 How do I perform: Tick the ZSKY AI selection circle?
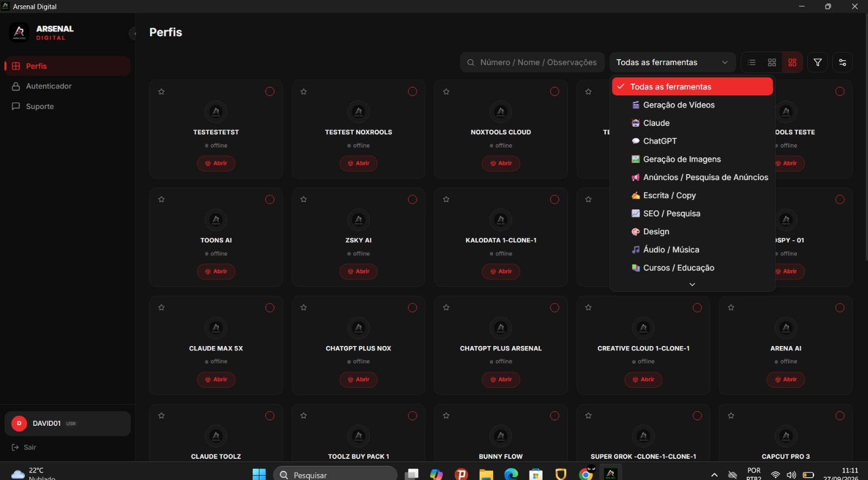(x=412, y=200)
